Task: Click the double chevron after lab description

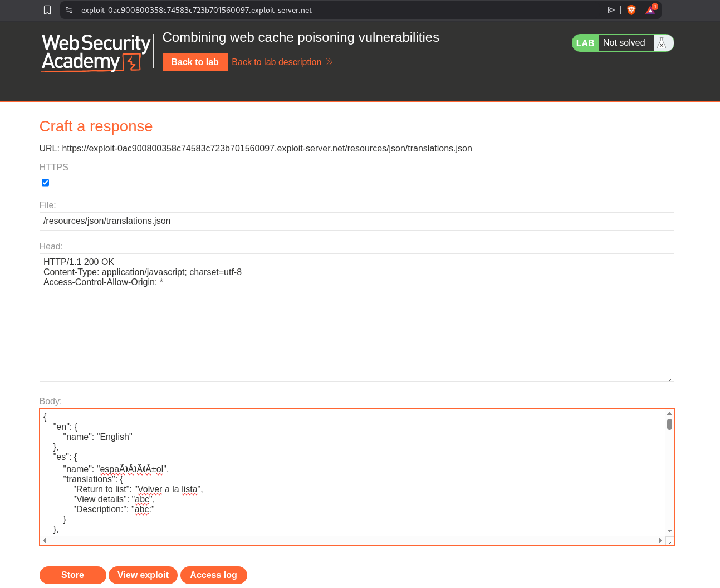Action: (330, 62)
